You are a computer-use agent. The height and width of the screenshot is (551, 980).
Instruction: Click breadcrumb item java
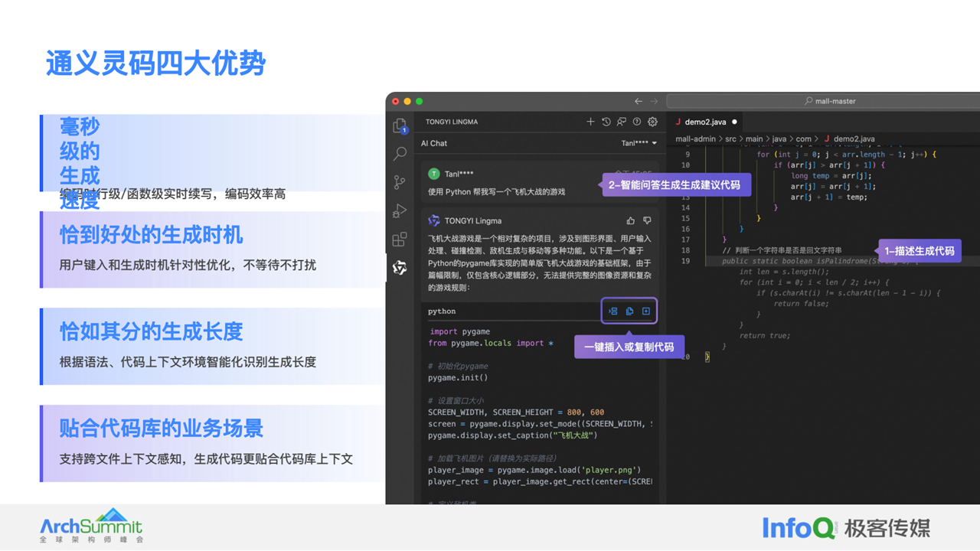tap(779, 139)
